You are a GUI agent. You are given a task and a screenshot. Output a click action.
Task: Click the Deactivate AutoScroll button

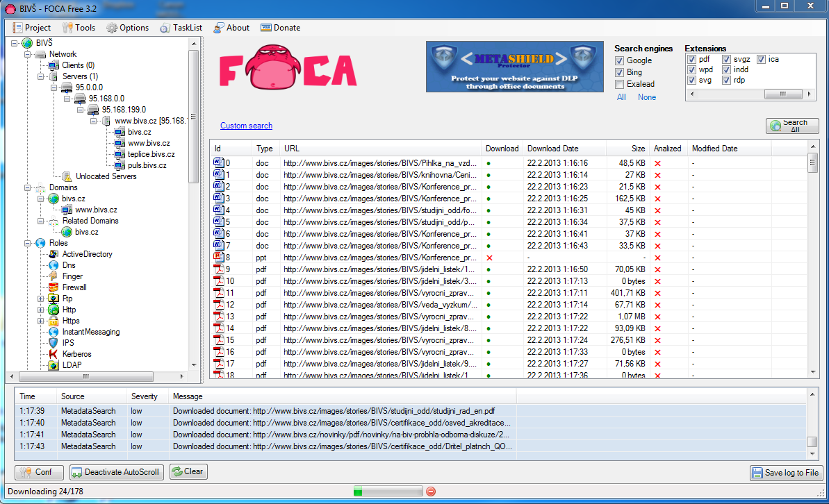point(116,472)
